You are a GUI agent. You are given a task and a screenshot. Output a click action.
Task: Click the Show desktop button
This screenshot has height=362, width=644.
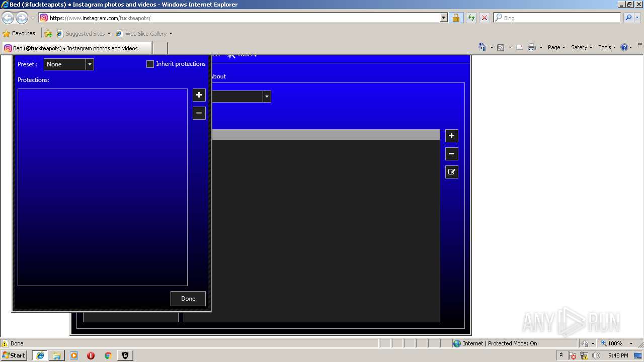pyautogui.click(x=639, y=355)
